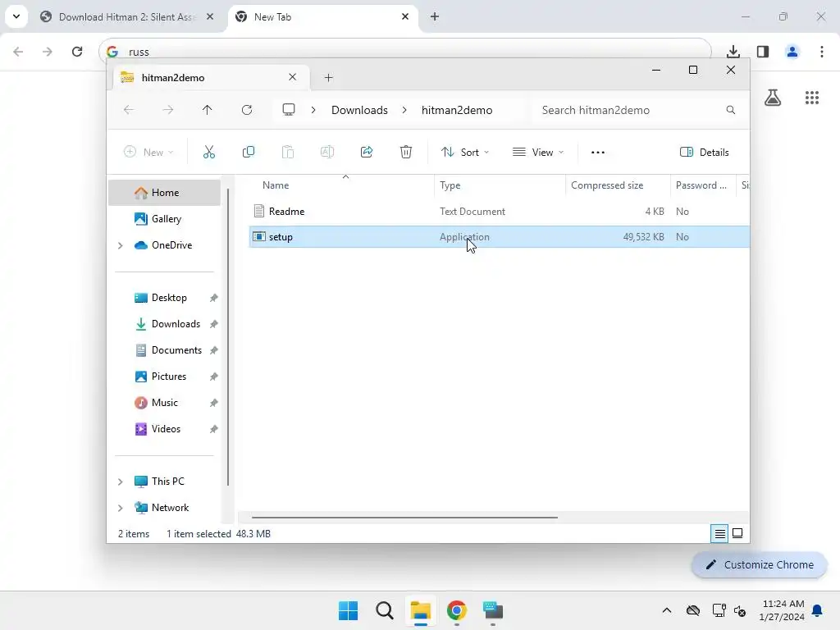The width and height of the screenshot is (840, 630).
Task: Reload the Chrome page
Action: tap(77, 52)
